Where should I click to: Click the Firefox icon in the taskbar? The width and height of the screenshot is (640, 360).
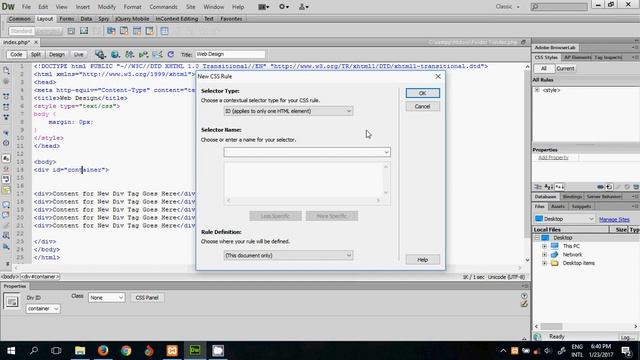pos(103,350)
